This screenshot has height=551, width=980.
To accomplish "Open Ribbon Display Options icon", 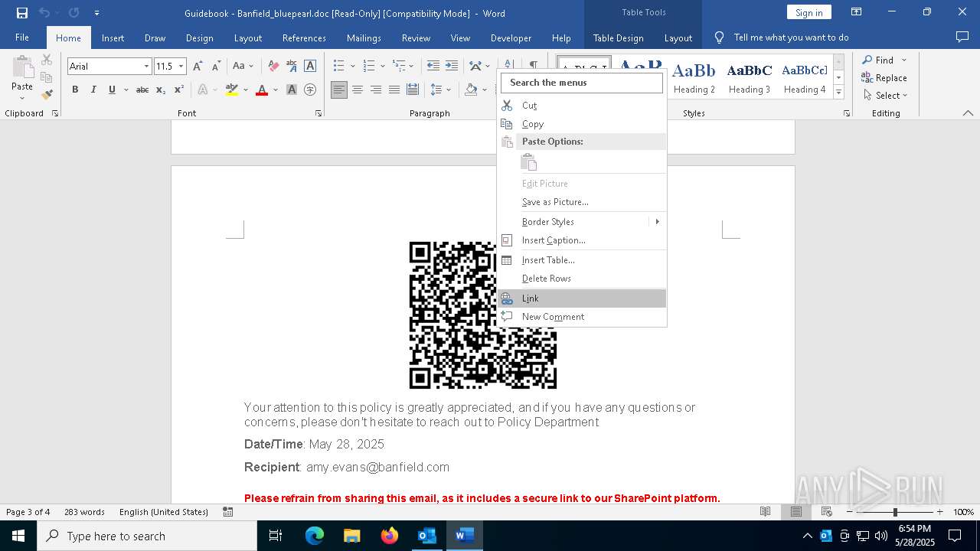I will tap(857, 12).
